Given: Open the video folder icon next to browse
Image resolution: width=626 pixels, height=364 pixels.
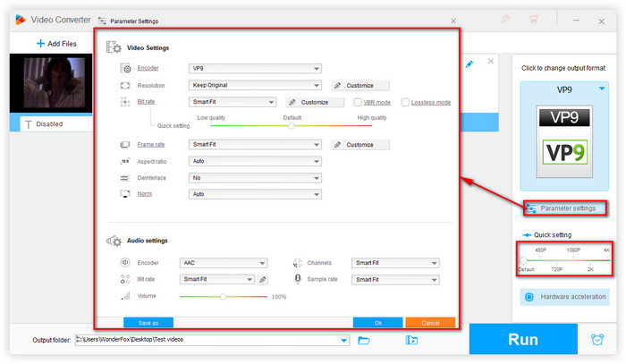Looking at the screenshot, I should tap(411, 340).
